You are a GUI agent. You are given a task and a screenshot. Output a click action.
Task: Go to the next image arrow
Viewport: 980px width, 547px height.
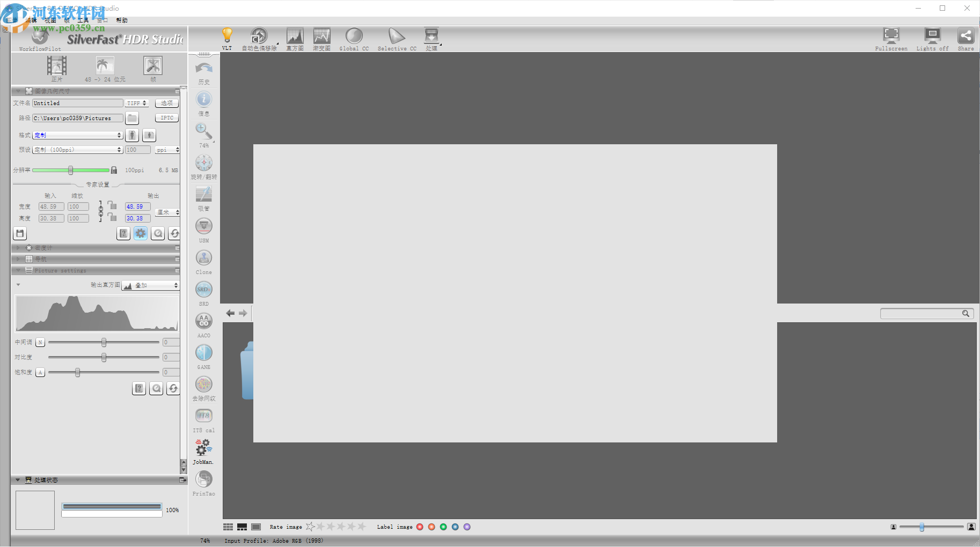(243, 313)
